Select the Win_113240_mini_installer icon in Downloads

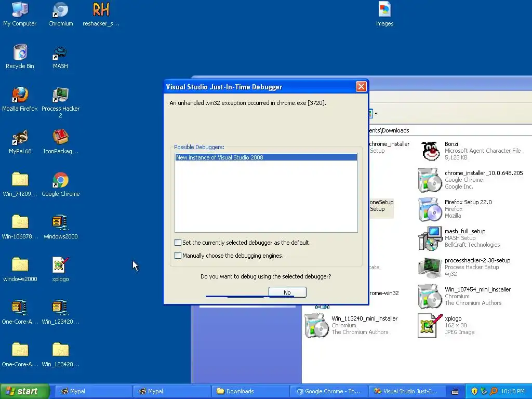pyautogui.click(x=316, y=326)
